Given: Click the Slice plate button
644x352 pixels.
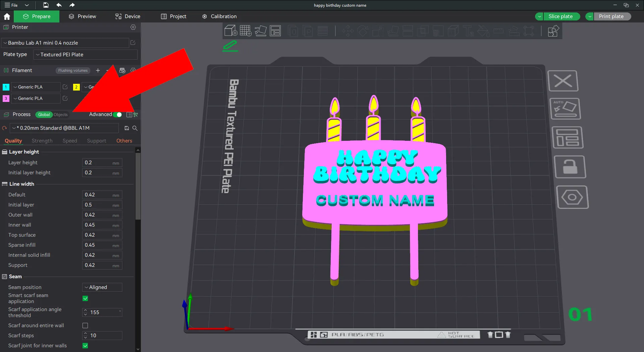Looking at the screenshot, I should [561, 16].
